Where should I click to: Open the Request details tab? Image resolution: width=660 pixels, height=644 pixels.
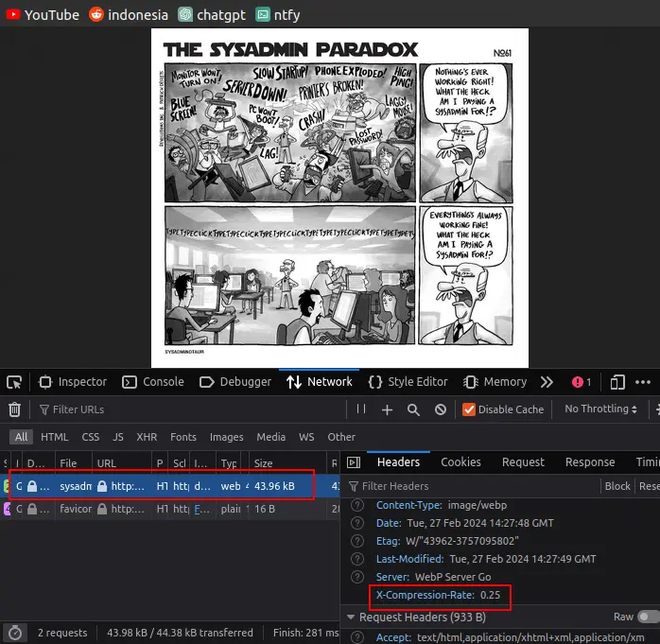pyautogui.click(x=523, y=462)
